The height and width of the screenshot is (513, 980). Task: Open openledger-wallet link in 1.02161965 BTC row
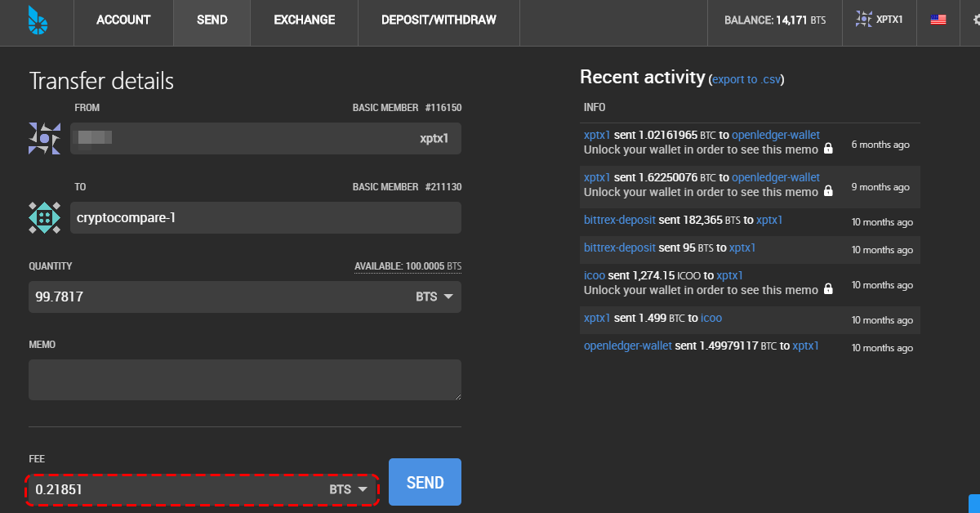pyautogui.click(x=776, y=135)
